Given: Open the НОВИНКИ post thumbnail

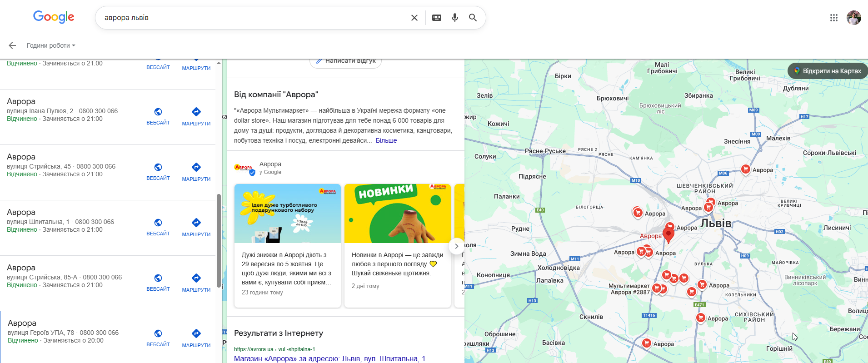Looking at the screenshot, I should pos(398,214).
